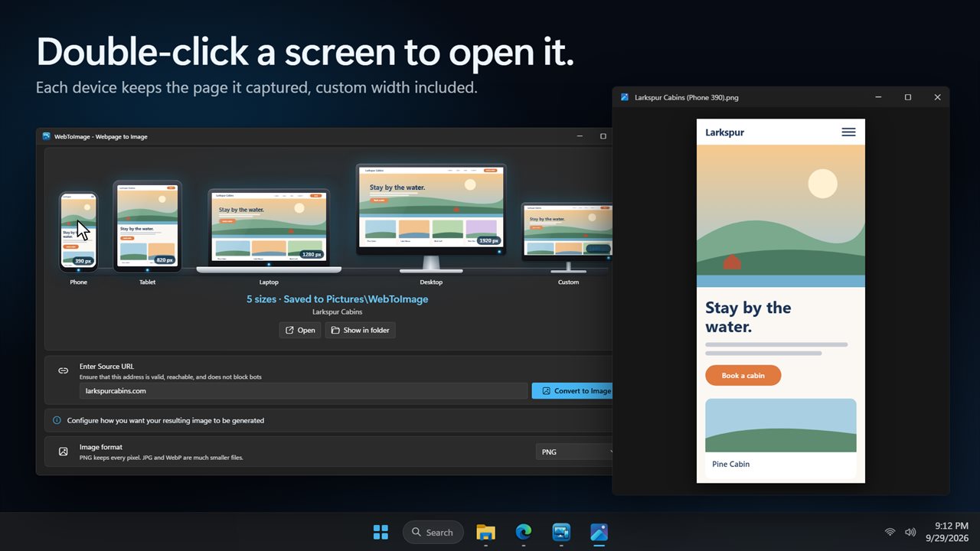Open the Windows Start menu
The height and width of the screenshot is (551, 980).
tap(381, 532)
